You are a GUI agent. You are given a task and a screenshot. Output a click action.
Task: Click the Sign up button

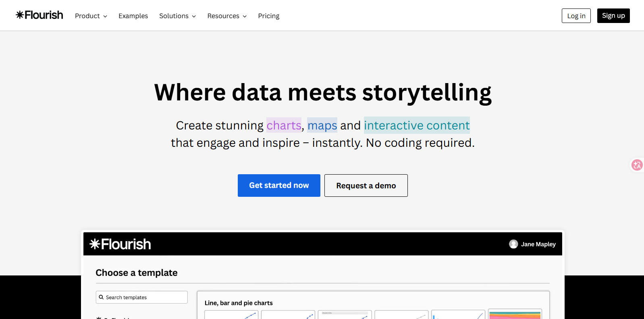coord(613,16)
